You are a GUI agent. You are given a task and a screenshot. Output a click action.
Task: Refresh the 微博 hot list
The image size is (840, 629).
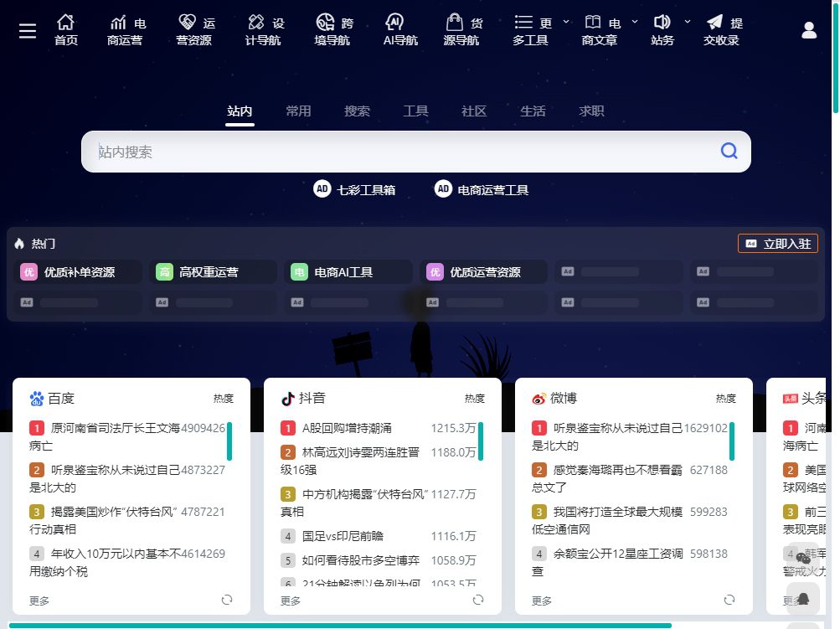[x=729, y=600]
